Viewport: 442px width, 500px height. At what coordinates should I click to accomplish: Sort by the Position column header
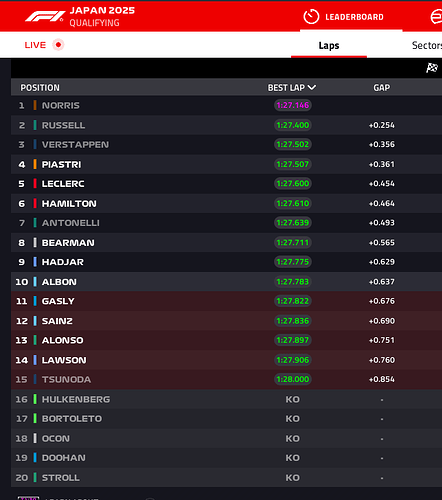coord(40,88)
